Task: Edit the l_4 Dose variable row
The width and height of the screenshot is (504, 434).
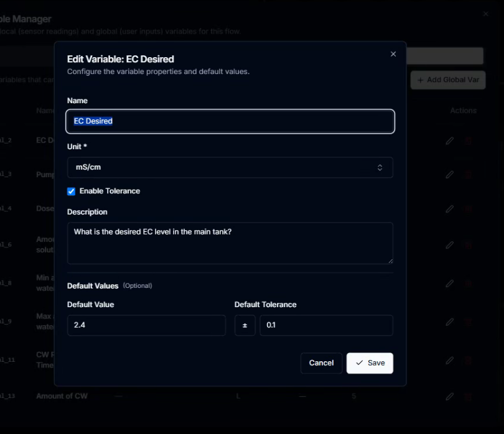Action: tap(450, 209)
